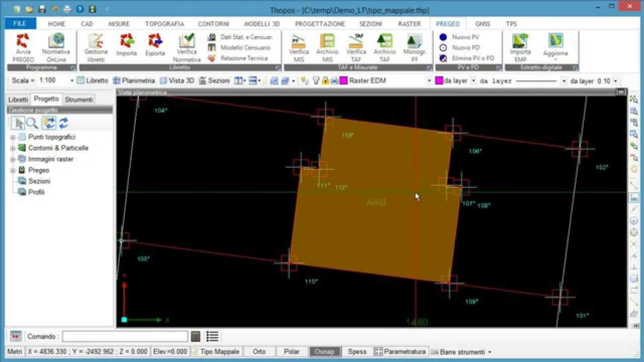
Task: Show the Sezioni view
Action: 214,80
